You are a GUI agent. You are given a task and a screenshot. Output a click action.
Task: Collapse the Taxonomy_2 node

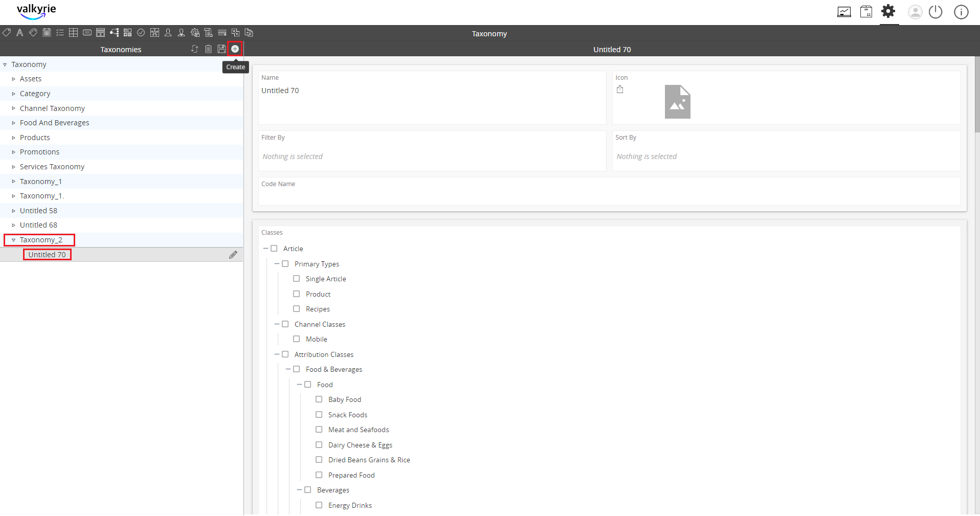pos(14,240)
